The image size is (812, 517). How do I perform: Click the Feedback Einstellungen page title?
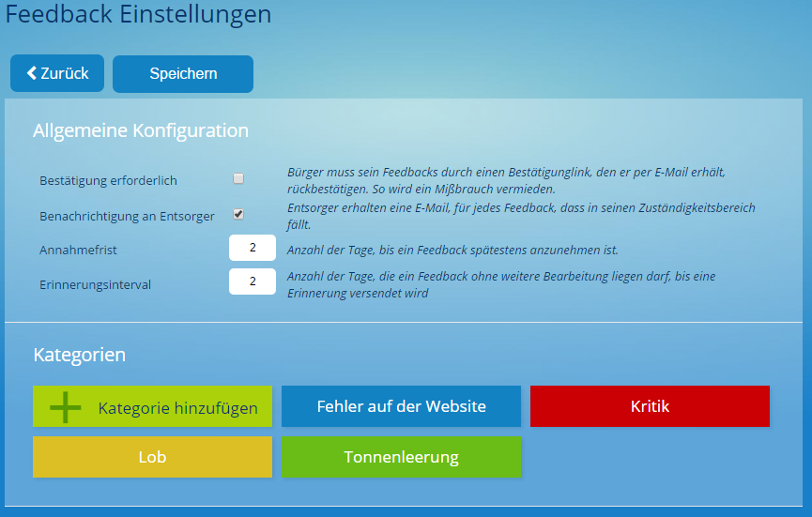click(x=138, y=14)
